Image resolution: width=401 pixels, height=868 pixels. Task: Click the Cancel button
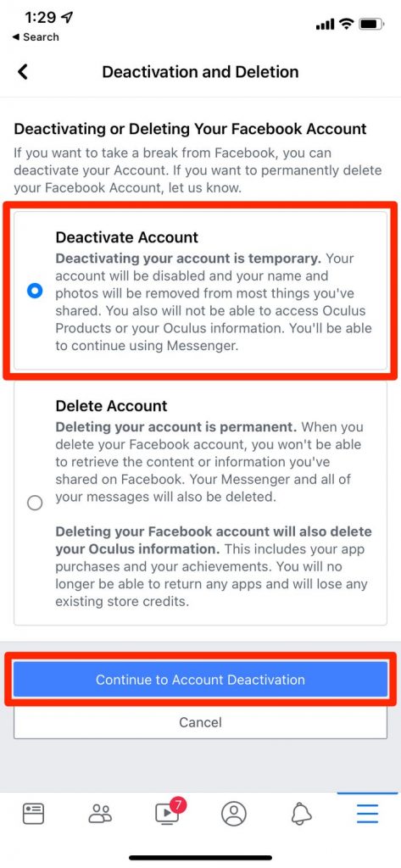[x=200, y=722]
